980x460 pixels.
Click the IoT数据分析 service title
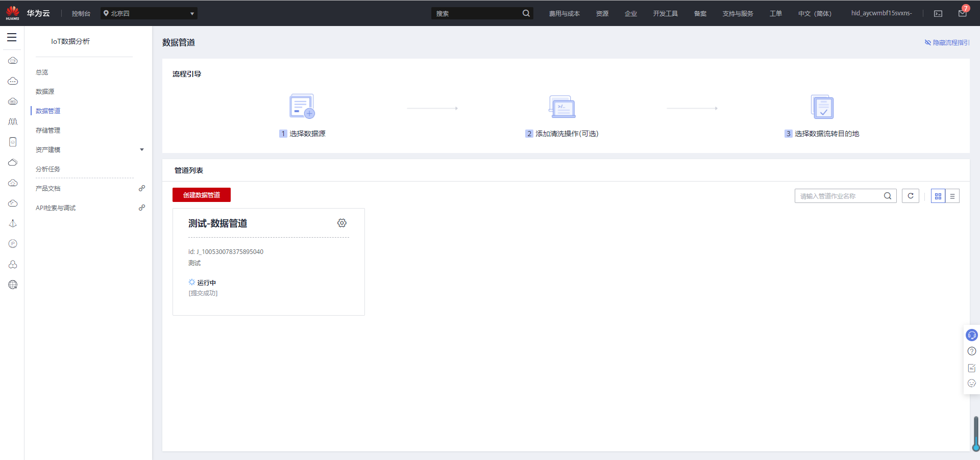pyautogui.click(x=70, y=41)
